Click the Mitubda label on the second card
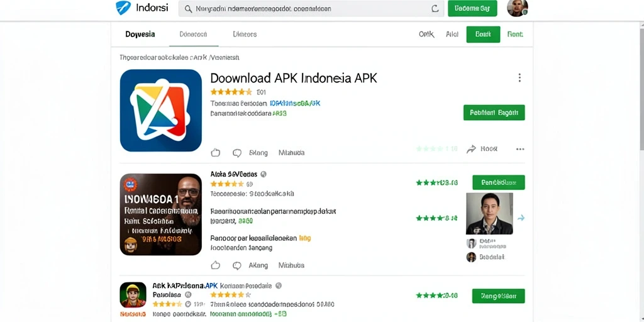 [292, 265]
